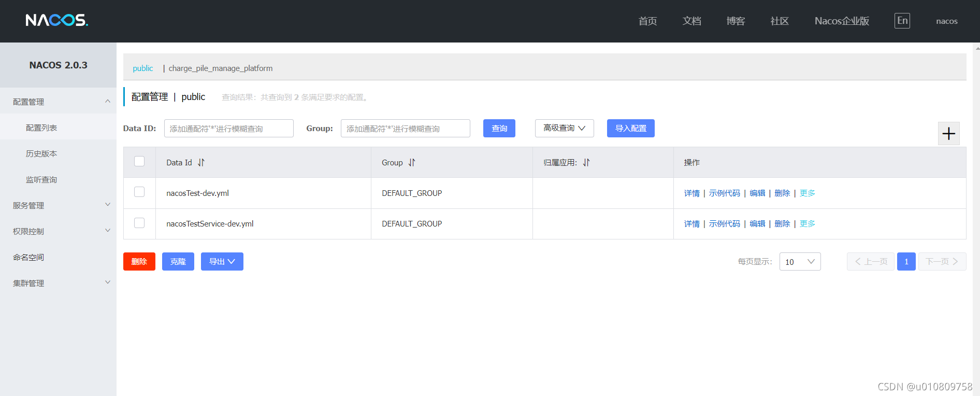Click page number 1 button
Image resolution: width=980 pixels, height=396 pixels.
[906, 261]
